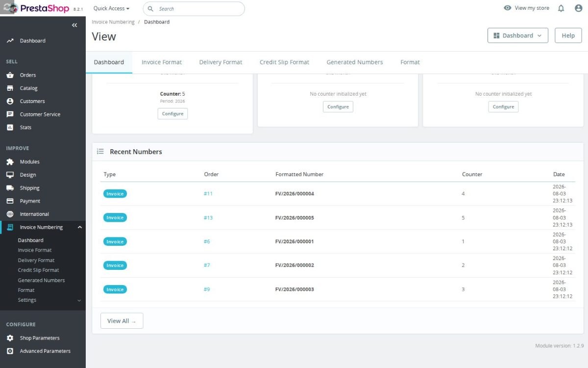Click the eye icon beside View my store
Viewport: 588px width, 368px height.
click(508, 8)
